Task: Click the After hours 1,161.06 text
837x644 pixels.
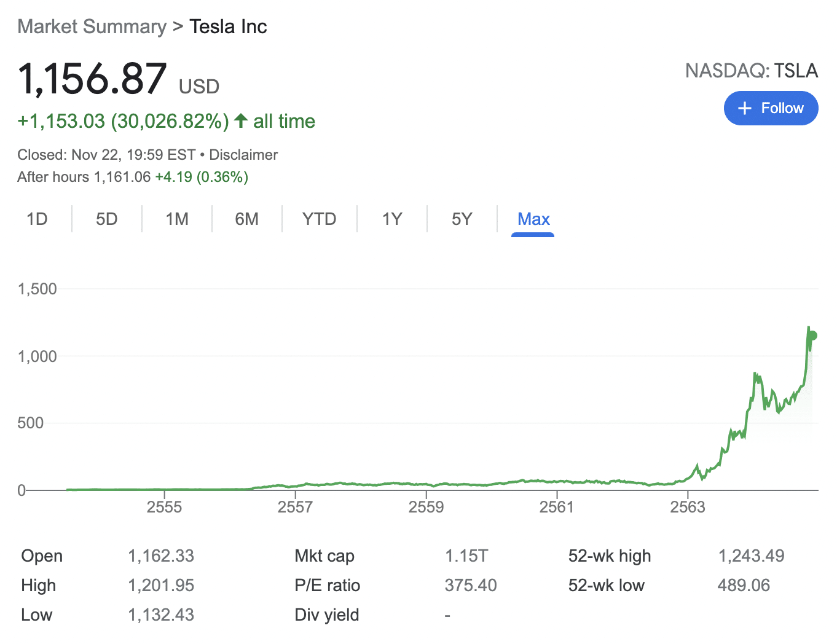Action: (x=84, y=177)
